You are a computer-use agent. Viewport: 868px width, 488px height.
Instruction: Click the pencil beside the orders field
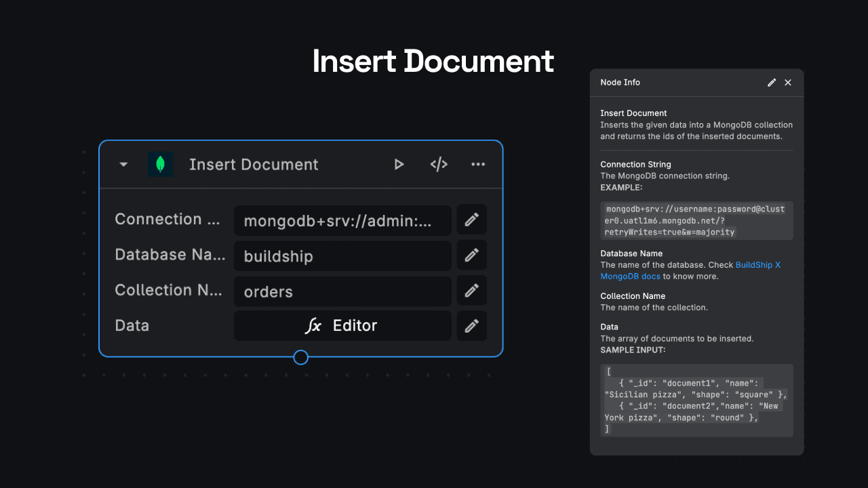(471, 290)
